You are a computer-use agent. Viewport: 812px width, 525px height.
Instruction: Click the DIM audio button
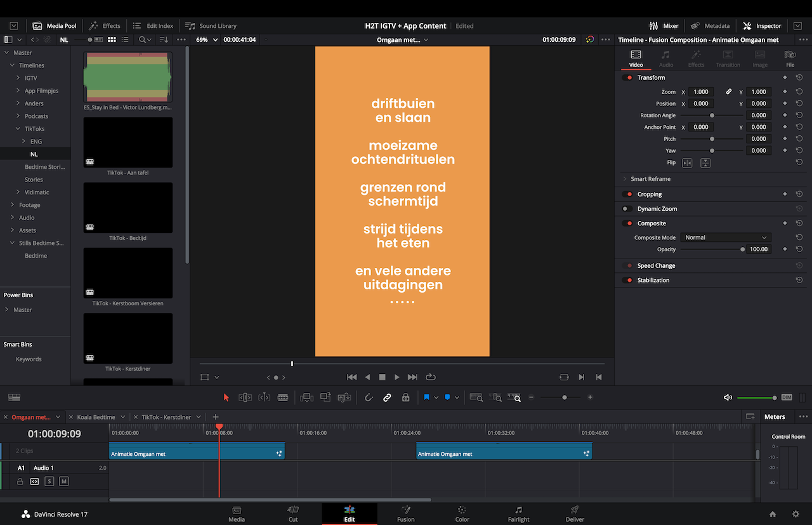pyautogui.click(x=787, y=397)
